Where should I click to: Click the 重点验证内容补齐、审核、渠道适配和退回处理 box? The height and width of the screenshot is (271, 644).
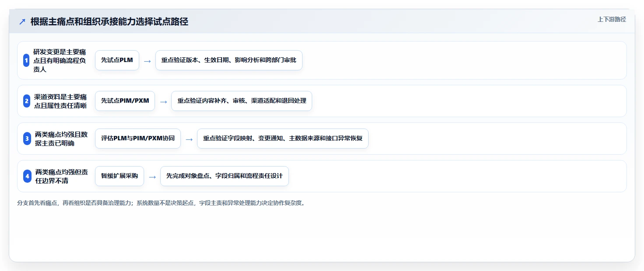coord(242,101)
